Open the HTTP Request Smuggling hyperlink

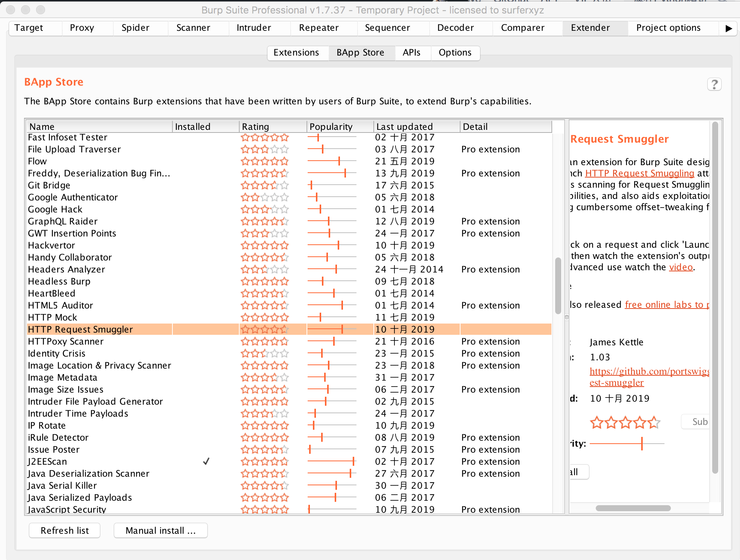[639, 173]
